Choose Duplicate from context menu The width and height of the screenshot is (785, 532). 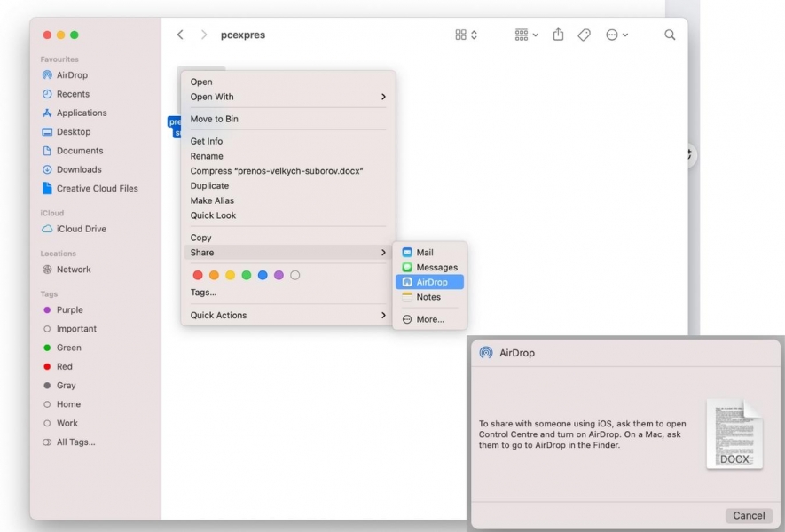coord(288,185)
